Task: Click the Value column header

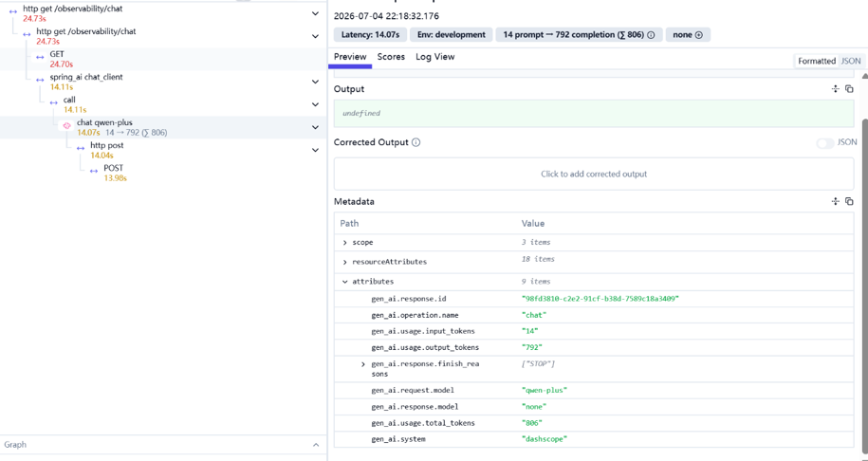Action: click(x=532, y=224)
